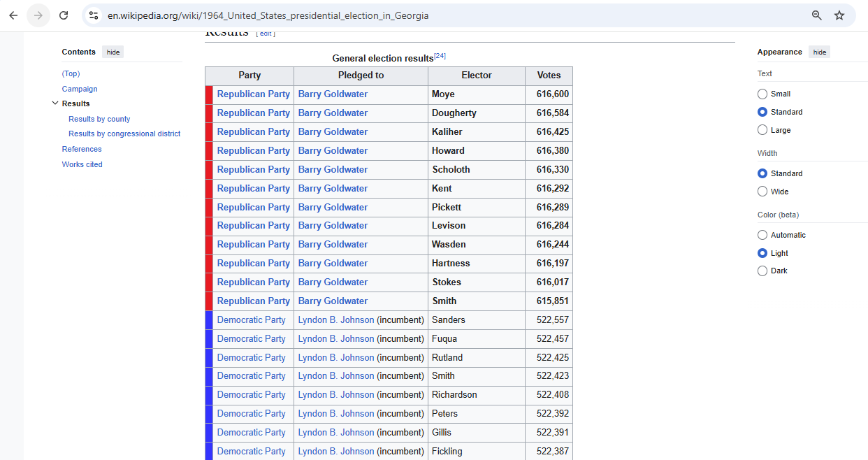Screen dimensions: 868x460
Task: Jump to Results by congressional district
Action: [x=124, y=134]
